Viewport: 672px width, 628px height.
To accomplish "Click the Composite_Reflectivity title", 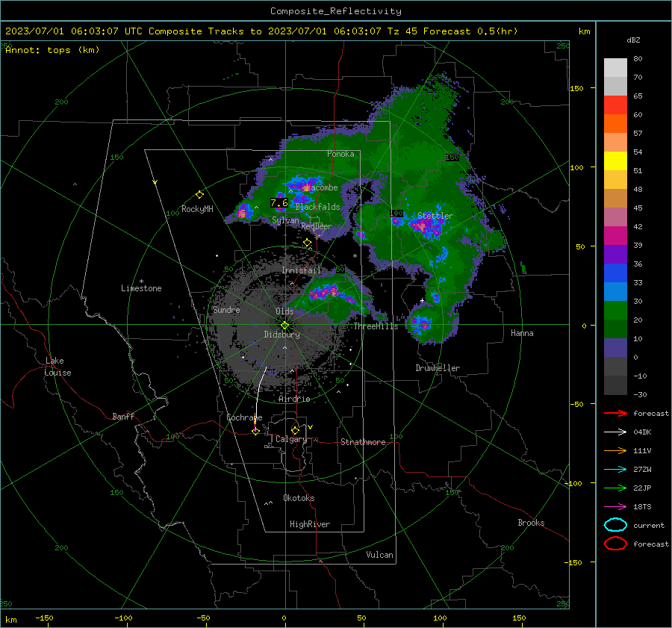I will coord(336,11).
